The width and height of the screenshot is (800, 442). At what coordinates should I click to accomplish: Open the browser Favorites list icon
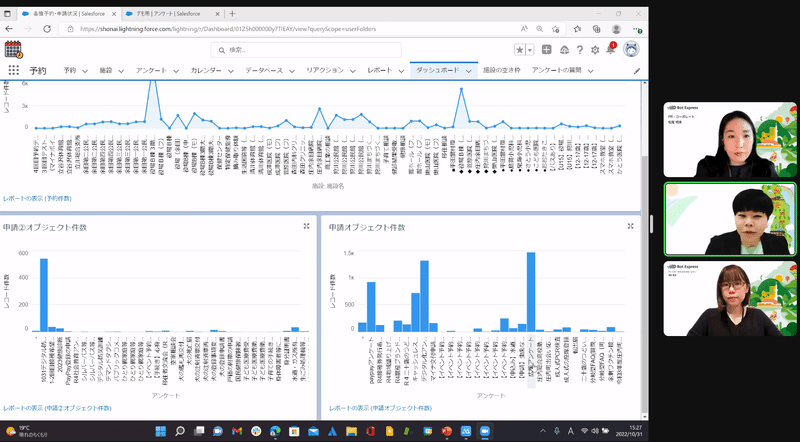[x=577, y=29]
